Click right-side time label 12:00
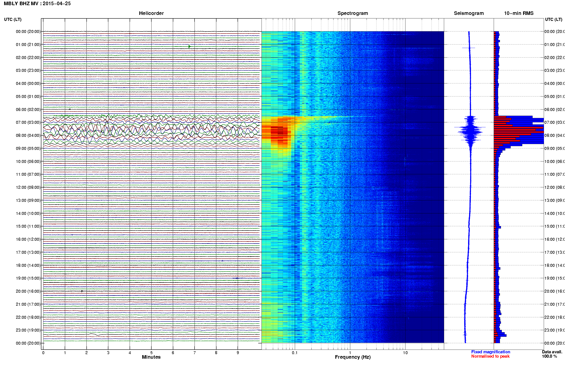The width and height of the screenshot is (588, 368). tap(554, 187)
